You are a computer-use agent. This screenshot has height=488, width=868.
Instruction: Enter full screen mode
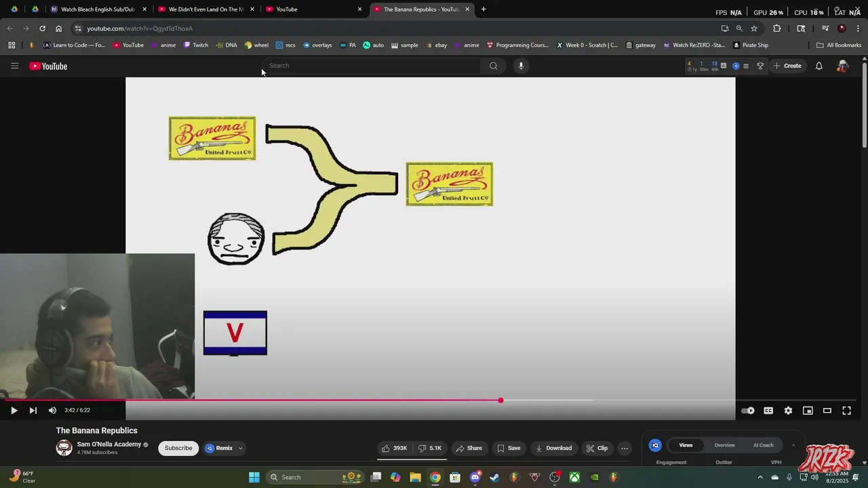[847, 411]
